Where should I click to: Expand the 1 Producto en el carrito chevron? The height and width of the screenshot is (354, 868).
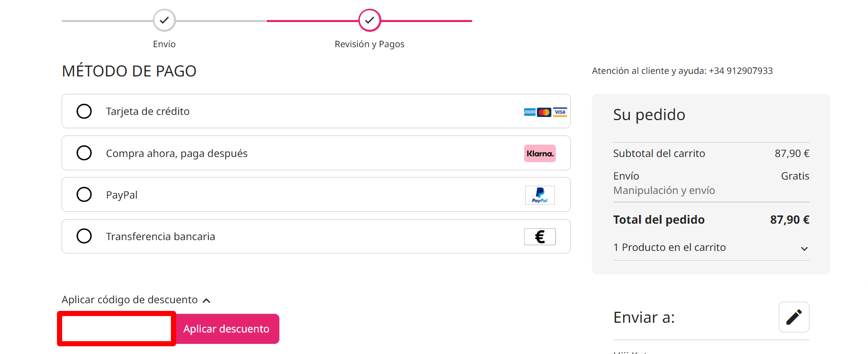pyautogui.click(x=804, y=248)
